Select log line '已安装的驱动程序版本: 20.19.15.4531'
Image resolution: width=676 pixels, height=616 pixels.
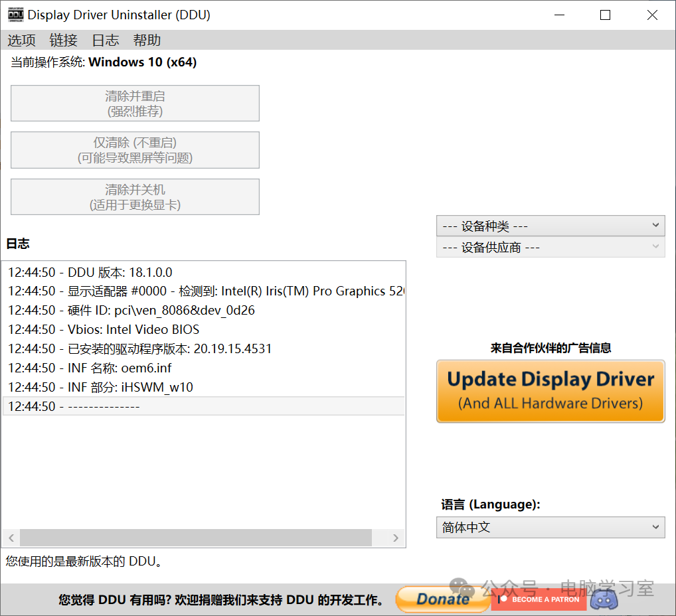[x=203, y=348]
